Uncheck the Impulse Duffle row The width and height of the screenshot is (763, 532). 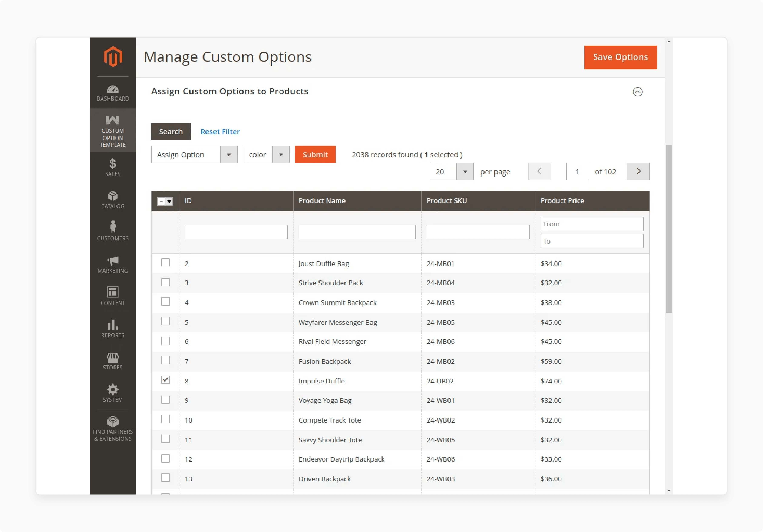(165, 380)
